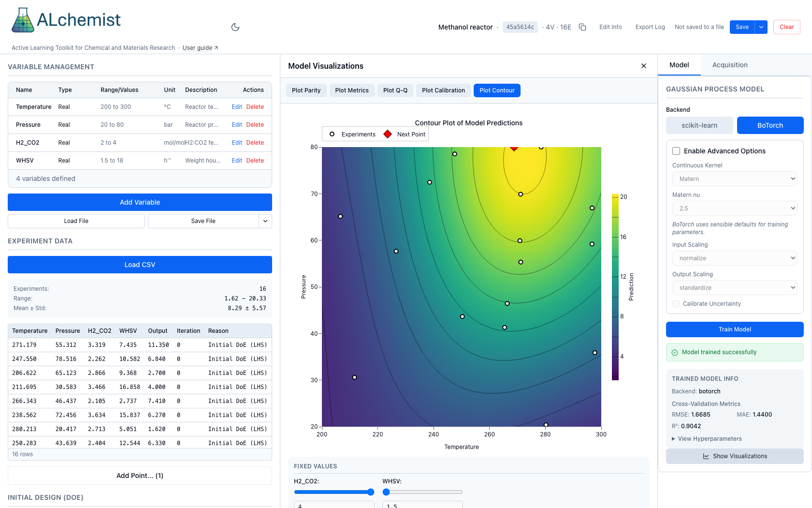Click the red Next Point diamond in legend
Viewport: 812px width, 508px height.
click(388, 134)
